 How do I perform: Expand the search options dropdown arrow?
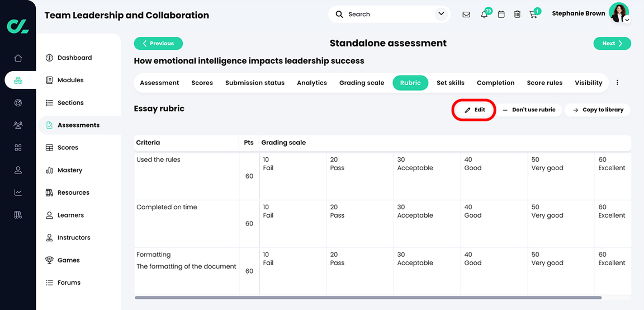coord(441,14)
